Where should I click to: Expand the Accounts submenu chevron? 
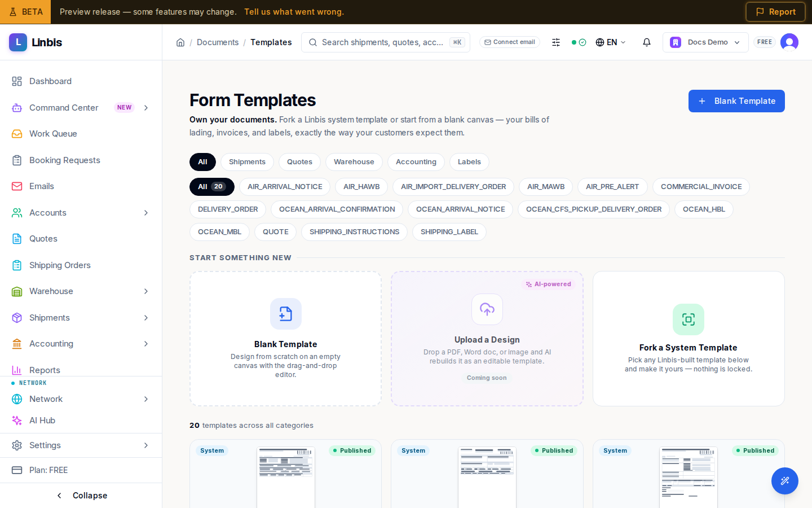point(146,213)
